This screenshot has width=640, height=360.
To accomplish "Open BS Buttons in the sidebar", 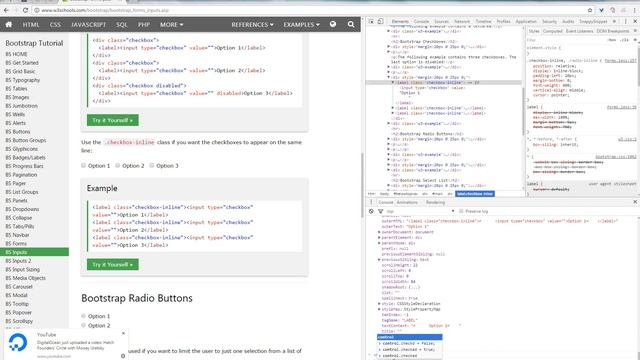I will tap(18, 132).
